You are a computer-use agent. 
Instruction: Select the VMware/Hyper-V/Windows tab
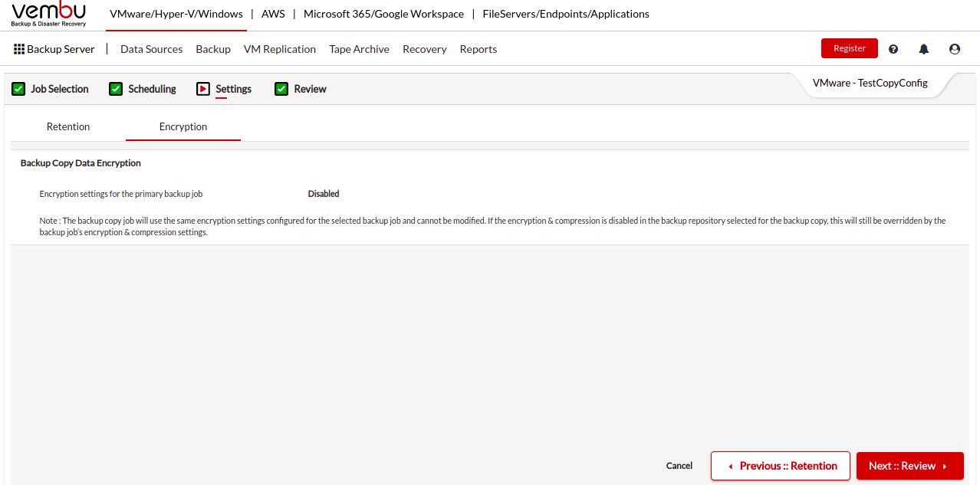(x=176, y=14)
